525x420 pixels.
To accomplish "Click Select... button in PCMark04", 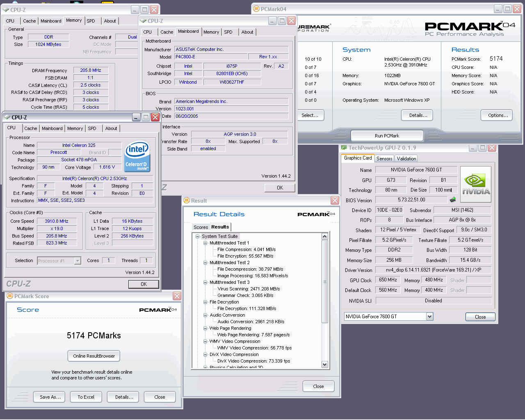I will pyautogui.click(x=310, y=115).
